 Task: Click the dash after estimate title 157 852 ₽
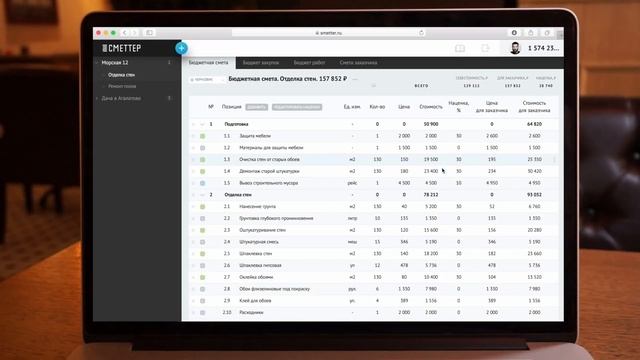(x=355, y=79)
